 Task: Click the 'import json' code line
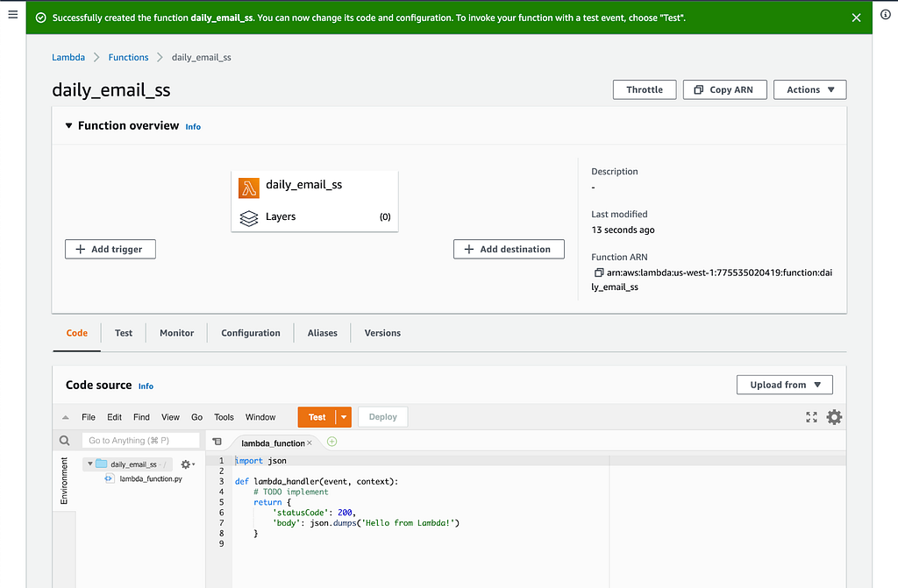point(260,460)
